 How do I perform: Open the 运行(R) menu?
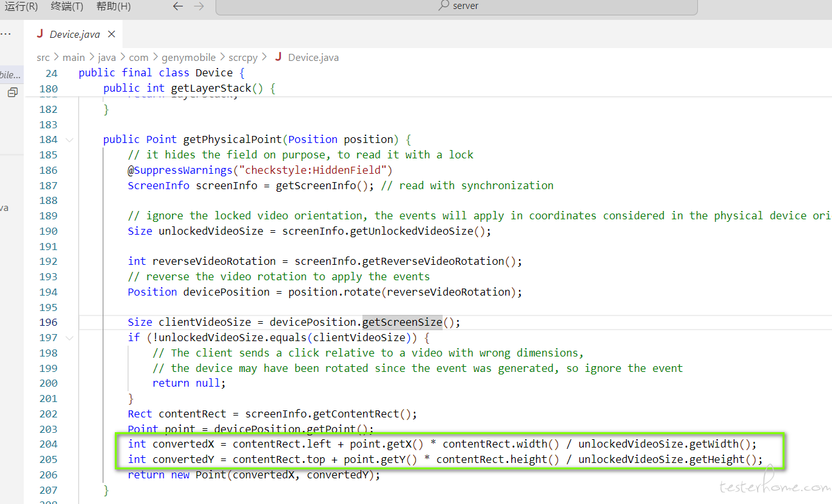[21, 6]
